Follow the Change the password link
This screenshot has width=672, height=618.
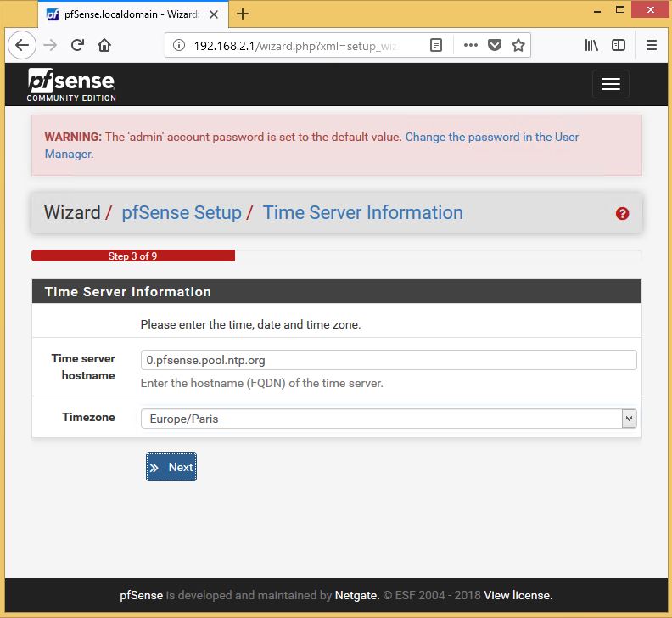[x=311, y=145]
